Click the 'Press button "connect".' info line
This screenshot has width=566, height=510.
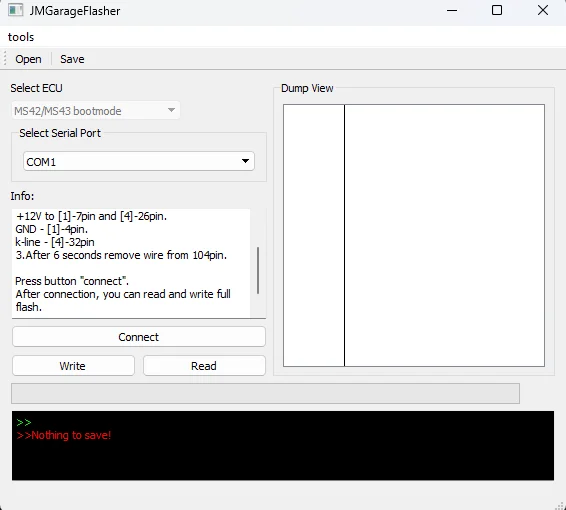pos(72,281)
